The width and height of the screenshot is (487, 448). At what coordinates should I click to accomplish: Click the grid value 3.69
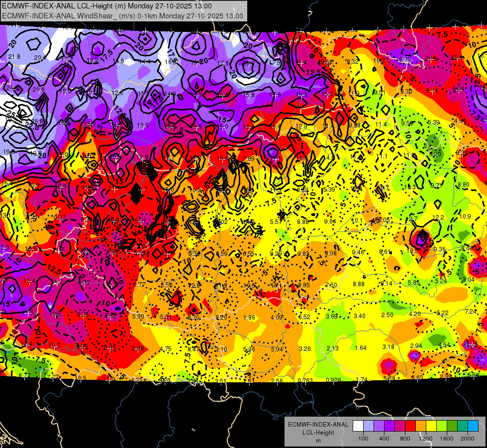point(332,316)
